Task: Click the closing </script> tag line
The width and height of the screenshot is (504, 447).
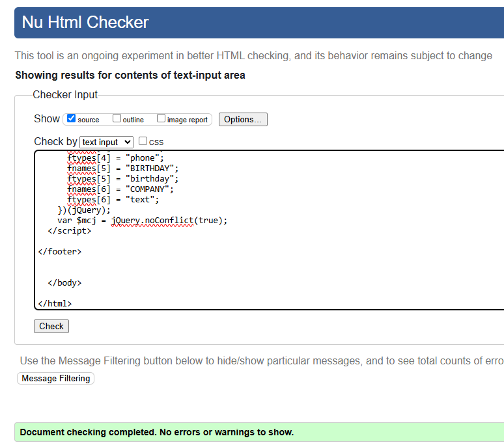Action: pos(70,231)
